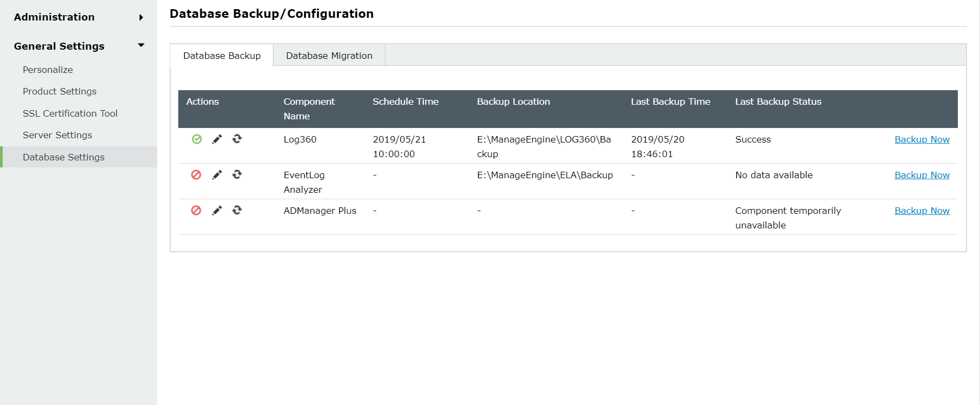Screen dimensions: 980x405
Task: Start Backup Now for EventLog Analyzer
Action: point(922,175)
